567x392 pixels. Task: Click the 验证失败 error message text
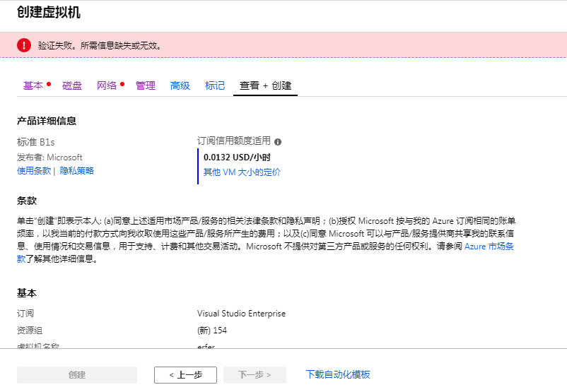click(100, 45)
